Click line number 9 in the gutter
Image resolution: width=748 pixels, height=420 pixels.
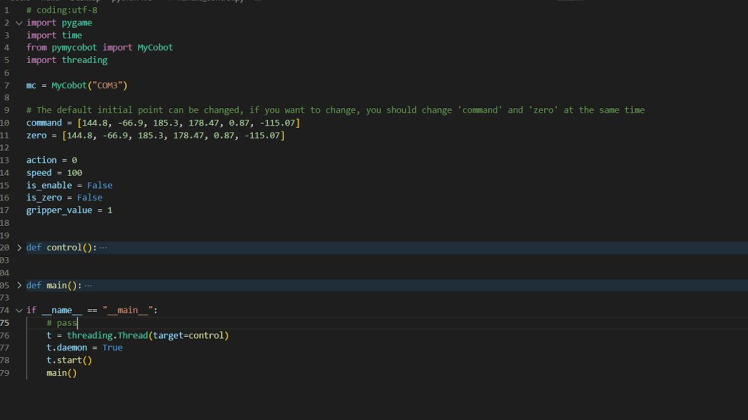click(7, 110)
